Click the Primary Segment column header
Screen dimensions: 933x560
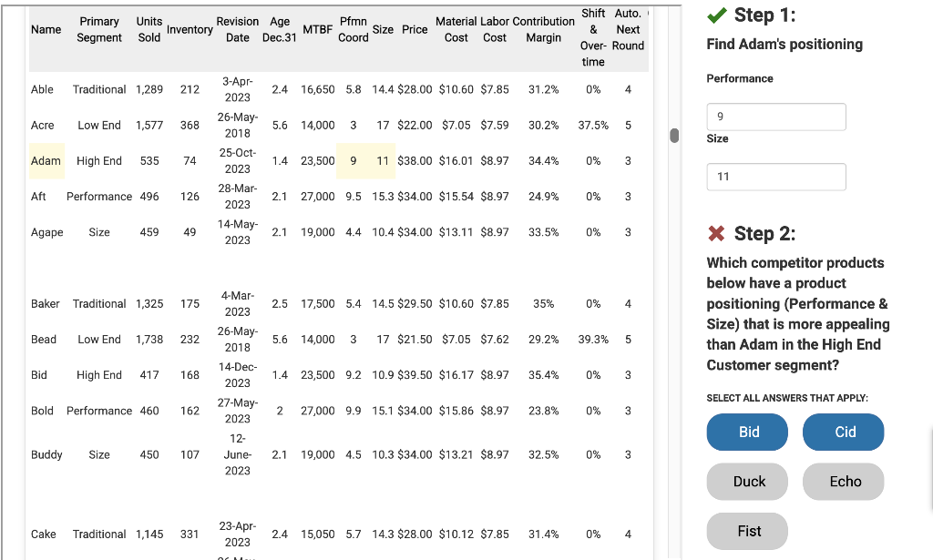click(99, 30)
